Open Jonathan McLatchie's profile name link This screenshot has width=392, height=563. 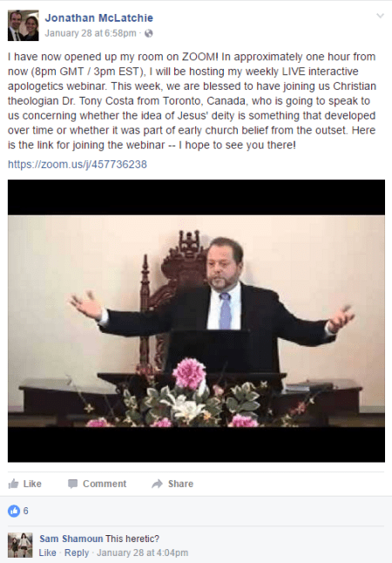pos(99,18)
